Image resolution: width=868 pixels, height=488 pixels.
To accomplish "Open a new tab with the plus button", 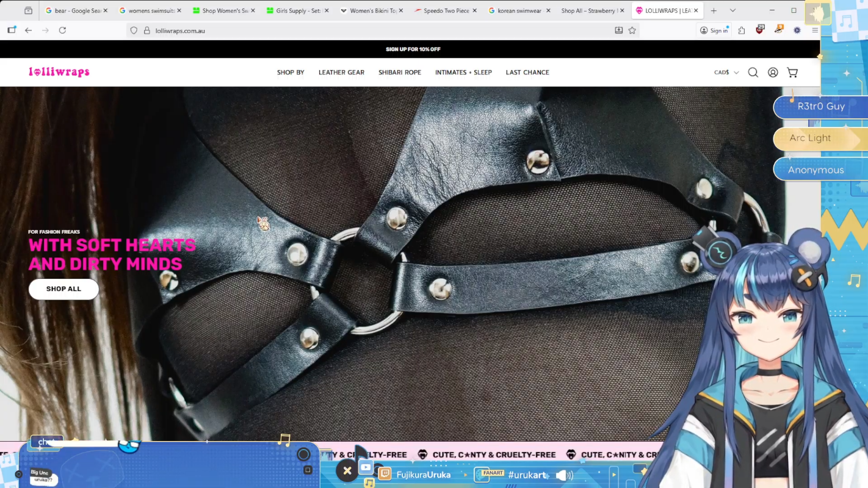I will point(714,10).
